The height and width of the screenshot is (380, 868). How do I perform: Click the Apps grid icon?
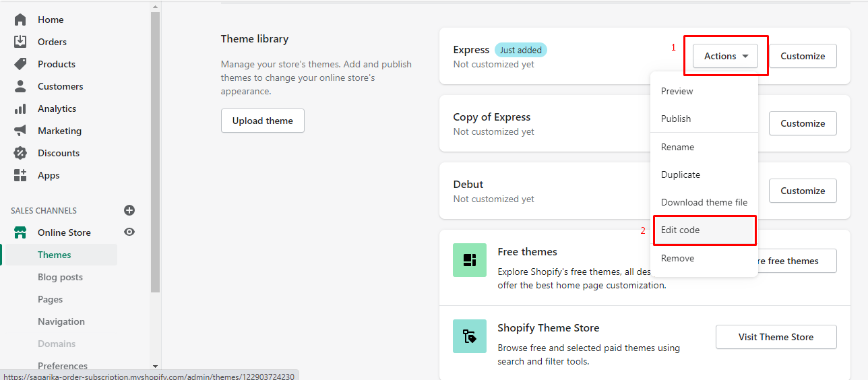[x=20, y=175]
